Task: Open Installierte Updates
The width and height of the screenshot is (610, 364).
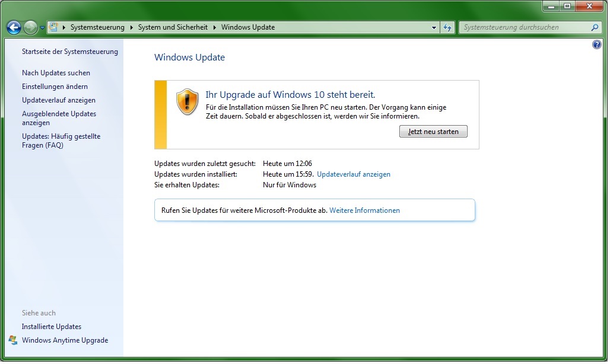Action: click(x=52, y=327)
